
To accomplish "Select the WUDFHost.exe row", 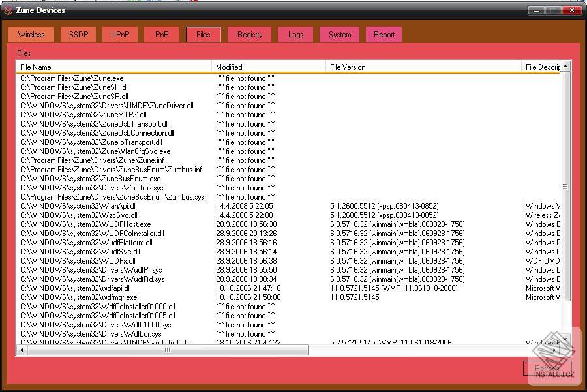I will (x=288, y=224).
